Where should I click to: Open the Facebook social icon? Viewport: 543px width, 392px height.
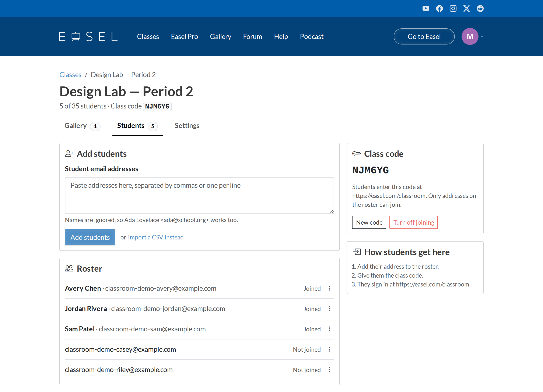439,9
